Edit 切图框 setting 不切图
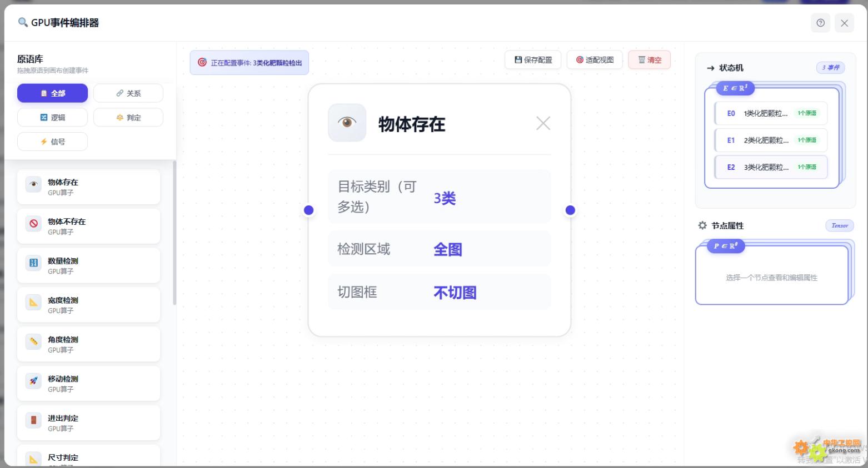The width and height of the screenshot is (868, 468). (455, 293)
